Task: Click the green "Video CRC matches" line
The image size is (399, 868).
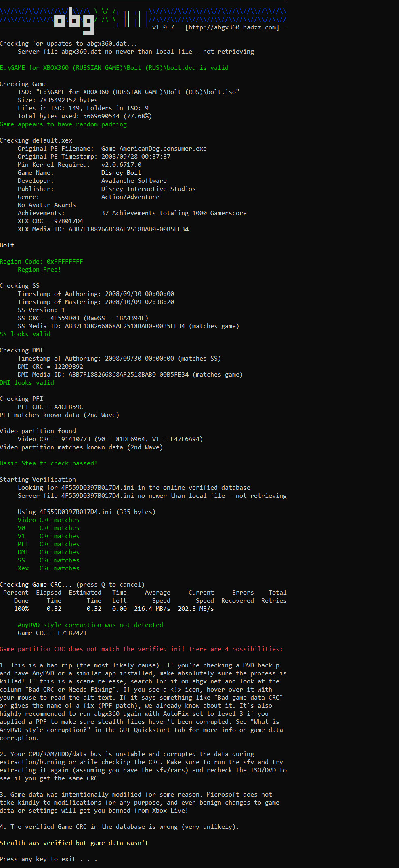Action: coord(48,520)
